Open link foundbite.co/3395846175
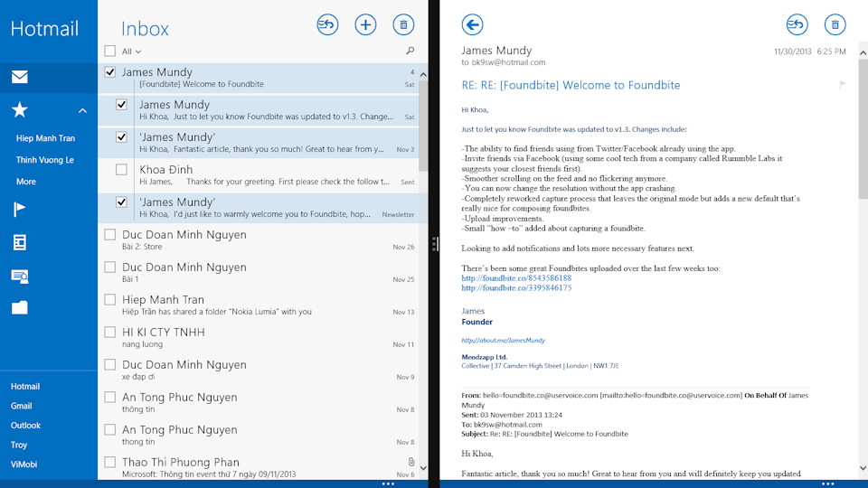The width and height of the screenshot is (868, 488). point(516,287)
